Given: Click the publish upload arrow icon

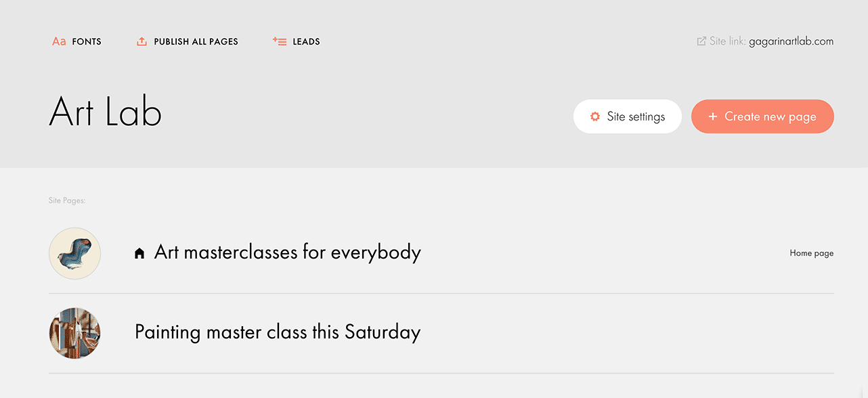Looking at the screenshot, I should 142,41.
